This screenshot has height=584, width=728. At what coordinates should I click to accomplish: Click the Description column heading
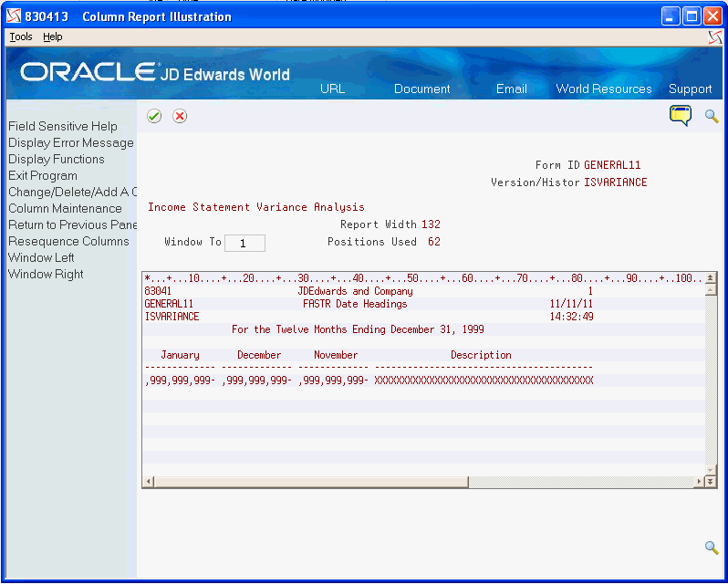pos(481,355)
